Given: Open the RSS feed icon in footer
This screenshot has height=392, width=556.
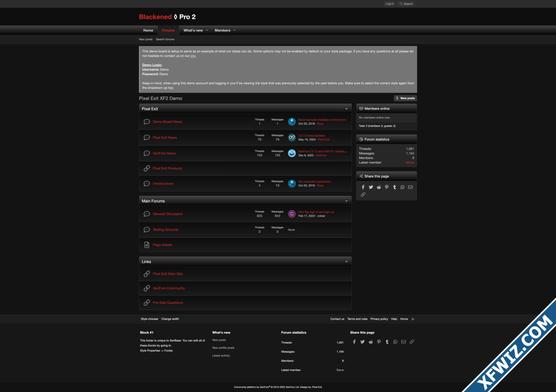Looking at the screenshot, I should tap(413, 319).
